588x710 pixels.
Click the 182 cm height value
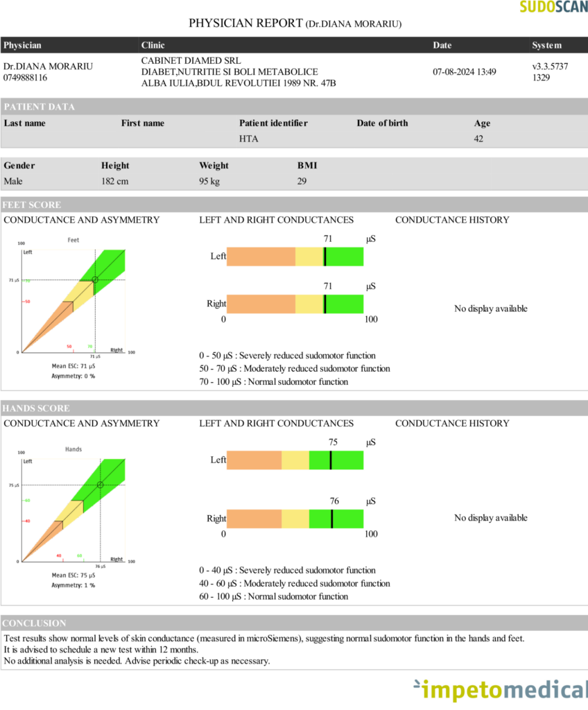[114, 181]
